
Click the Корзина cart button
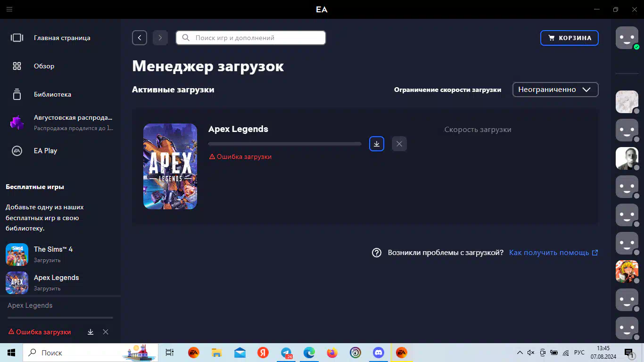point(569,38)
